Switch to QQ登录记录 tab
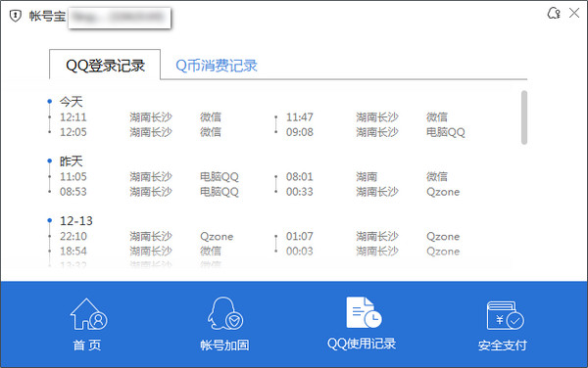The height and width of the screenshot is (368, 588). [x=105, y=66]
